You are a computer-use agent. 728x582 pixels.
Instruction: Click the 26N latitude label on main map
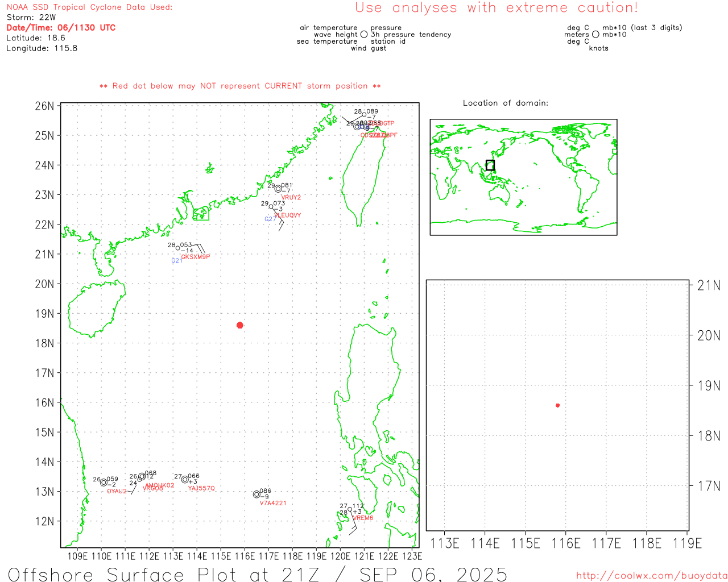[44, 106]
